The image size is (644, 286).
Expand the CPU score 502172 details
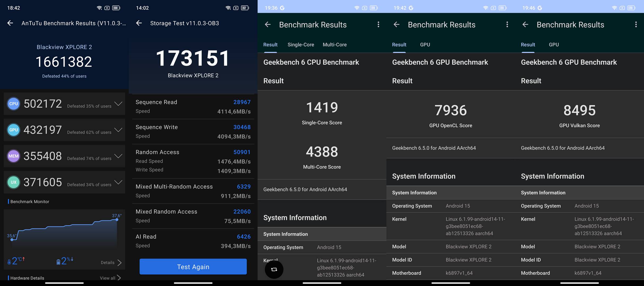118,104
